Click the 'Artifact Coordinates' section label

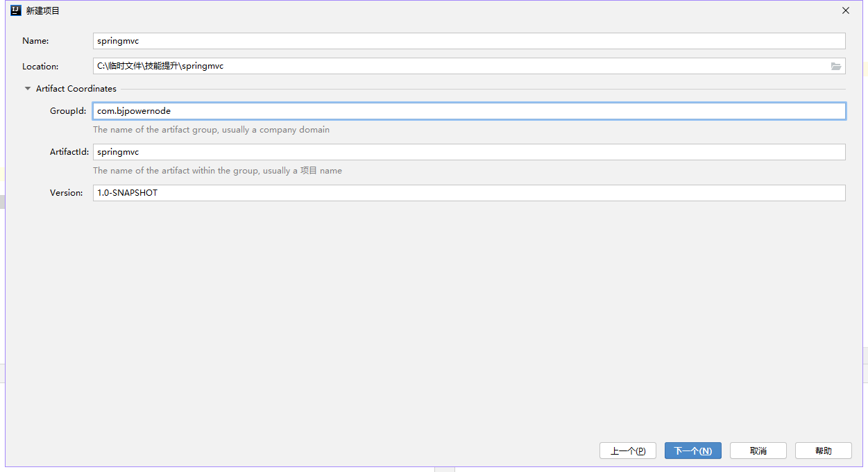(x=76, y=89)
